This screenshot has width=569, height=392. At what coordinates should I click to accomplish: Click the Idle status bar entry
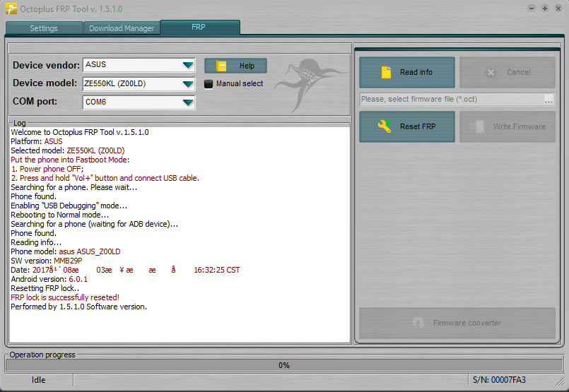38,380
